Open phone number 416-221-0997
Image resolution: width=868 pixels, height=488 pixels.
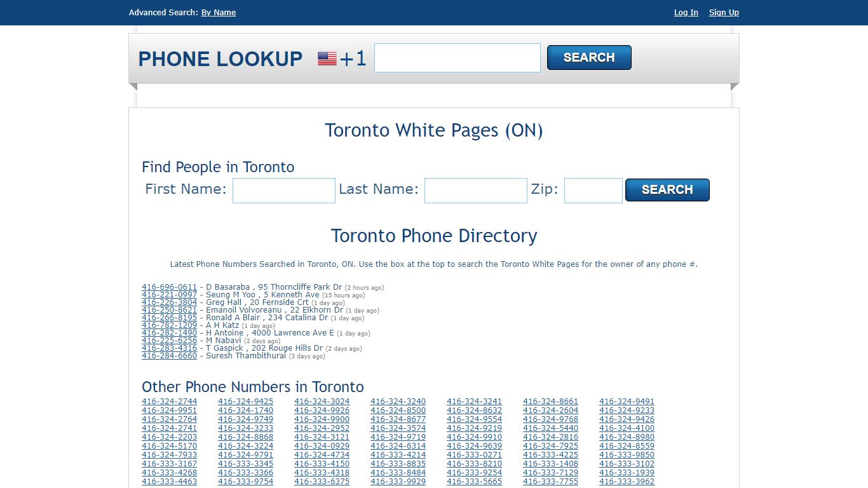point(170,295)
